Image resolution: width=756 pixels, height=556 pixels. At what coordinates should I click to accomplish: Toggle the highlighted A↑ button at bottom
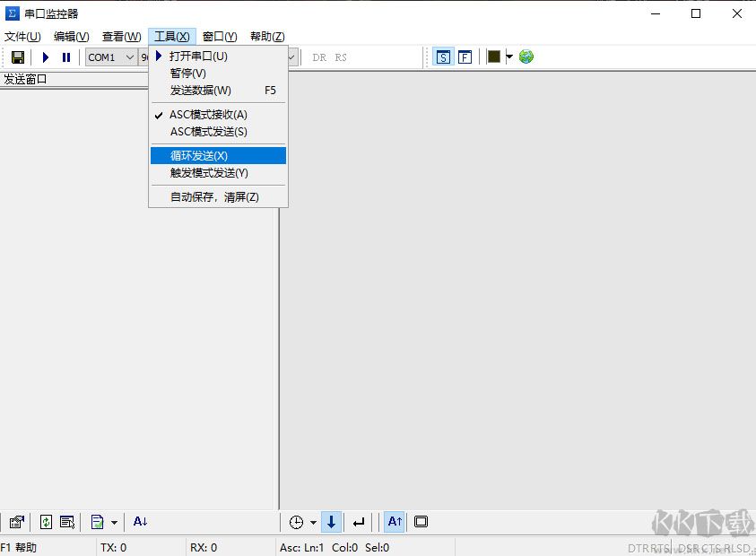pyautogui.click(x=394, y=521)
